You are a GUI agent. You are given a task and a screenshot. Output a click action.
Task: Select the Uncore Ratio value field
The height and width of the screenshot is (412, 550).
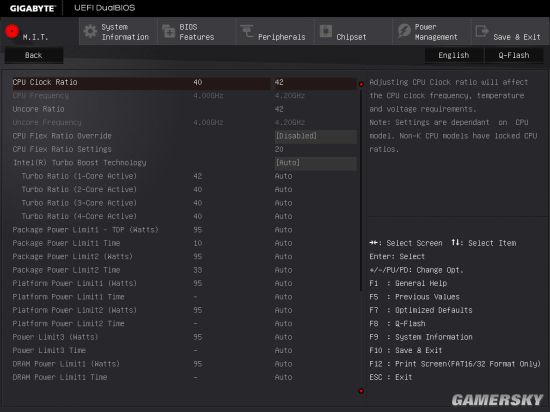click(x=279, y=109)
